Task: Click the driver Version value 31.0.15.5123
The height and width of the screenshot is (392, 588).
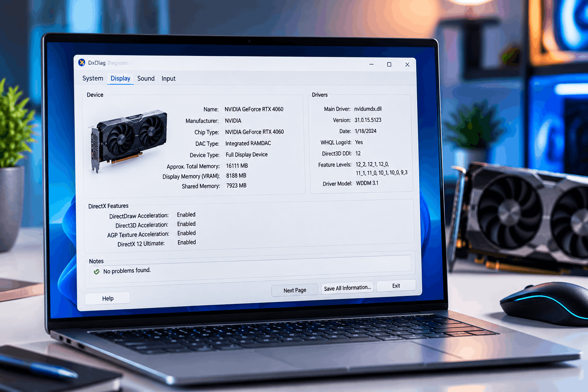Action: [368, 120]
